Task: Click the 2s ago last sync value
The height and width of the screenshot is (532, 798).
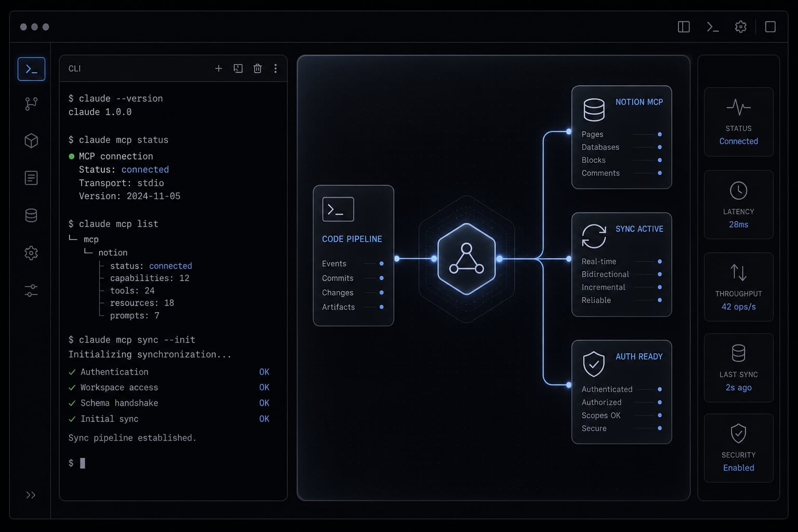Action: [x=738, y=388]
